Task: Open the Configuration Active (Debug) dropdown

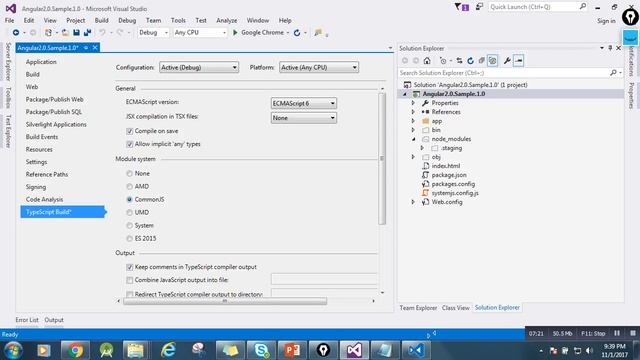Action: tap(199, 67)
